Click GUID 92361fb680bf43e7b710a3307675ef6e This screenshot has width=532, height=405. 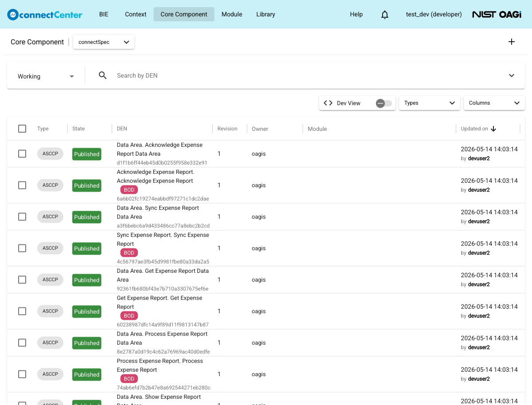point(162,289)
